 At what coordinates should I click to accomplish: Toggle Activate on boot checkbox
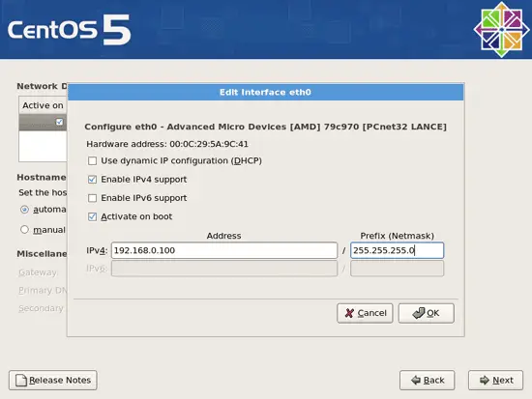click(92, 216)
